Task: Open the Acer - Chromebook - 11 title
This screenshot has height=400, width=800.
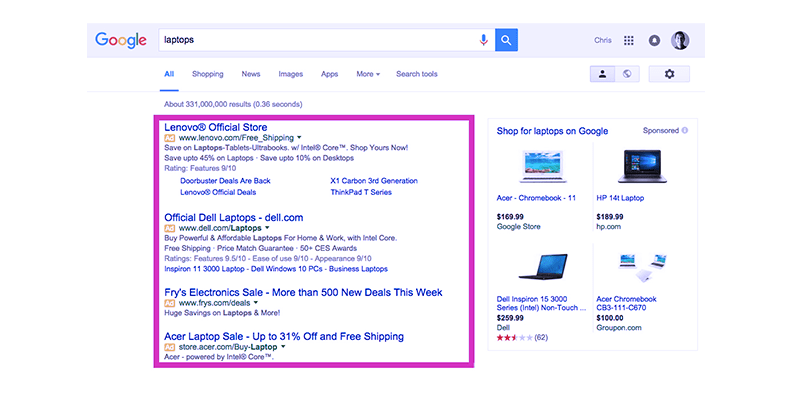Action: tap(536, 198)
